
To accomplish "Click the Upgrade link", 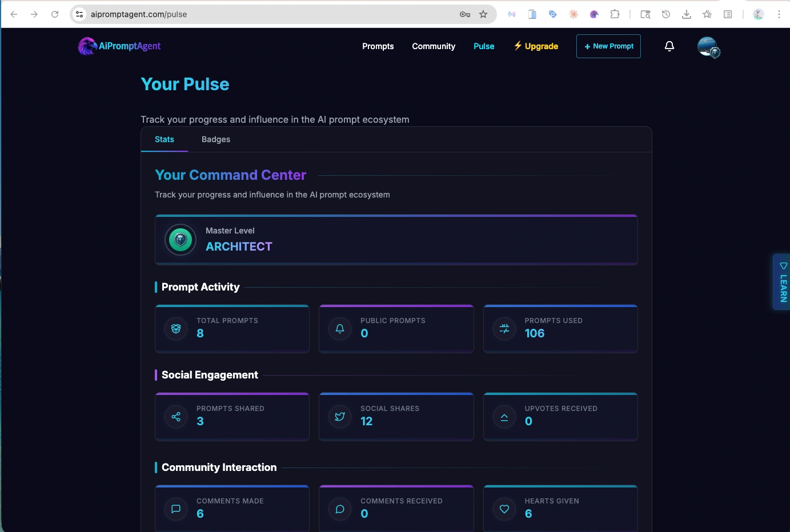I will tap(536, 46).
